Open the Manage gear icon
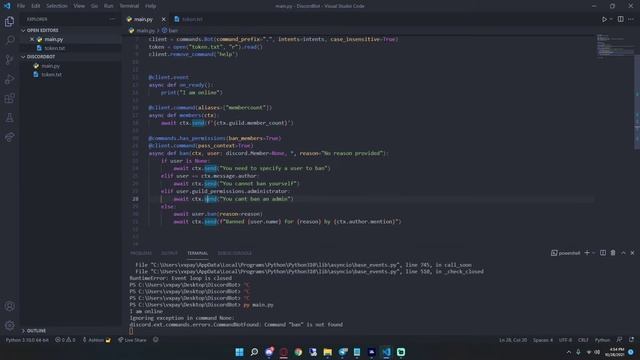The width and height of the screenshot is (640, 360). pyautogui.click(x=9, y=325)
